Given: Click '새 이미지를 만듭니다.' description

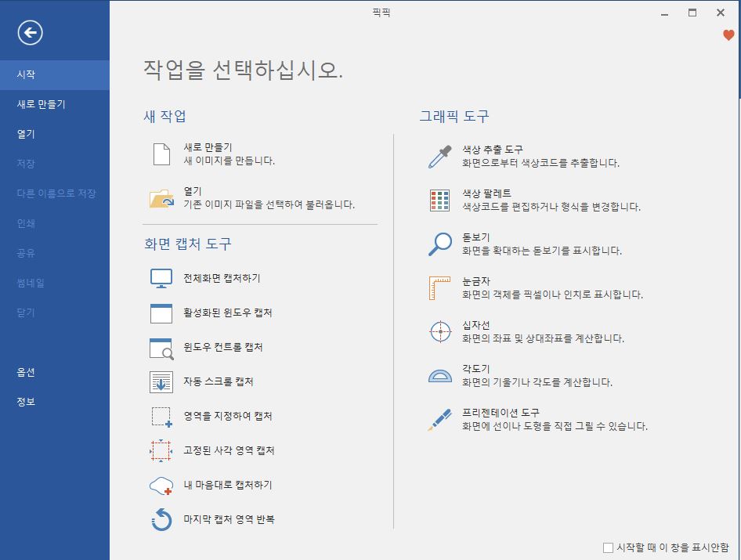Looking at the screenshot, I should point(230,161).
